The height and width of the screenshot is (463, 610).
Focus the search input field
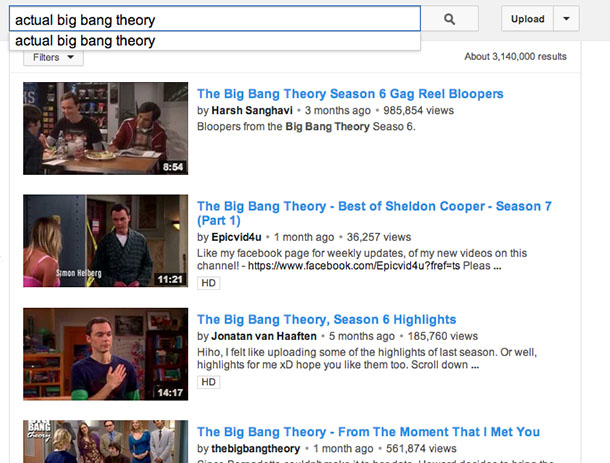[215, 19]
